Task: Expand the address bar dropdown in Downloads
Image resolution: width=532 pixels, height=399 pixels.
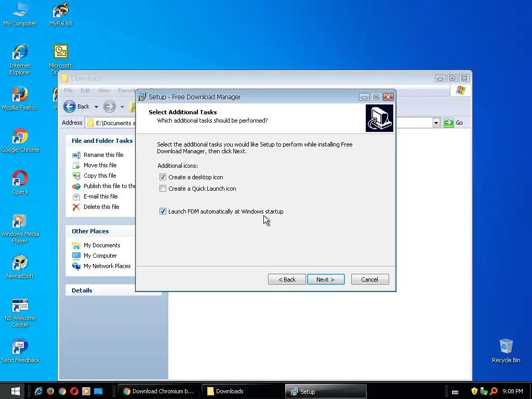Action: click(x=436, y=123)
